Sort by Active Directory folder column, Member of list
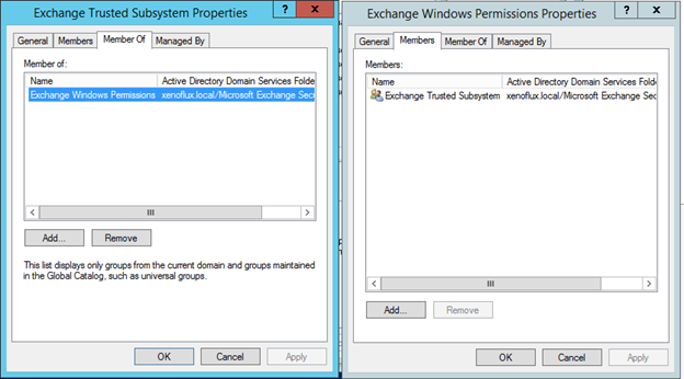The height and width of the screenshot is (379, 684). coord(236,81)
